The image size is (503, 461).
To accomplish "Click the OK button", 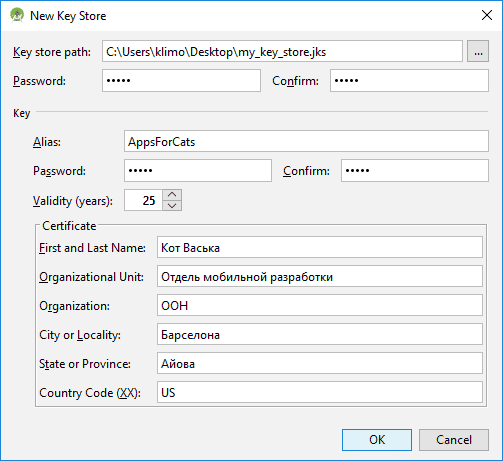I will coord(377,440).
